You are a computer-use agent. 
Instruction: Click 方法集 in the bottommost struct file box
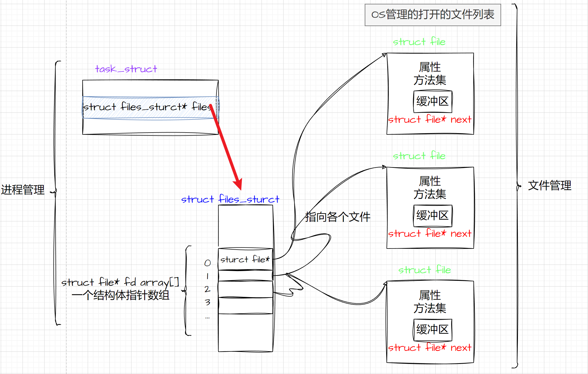tap(430, 308)
